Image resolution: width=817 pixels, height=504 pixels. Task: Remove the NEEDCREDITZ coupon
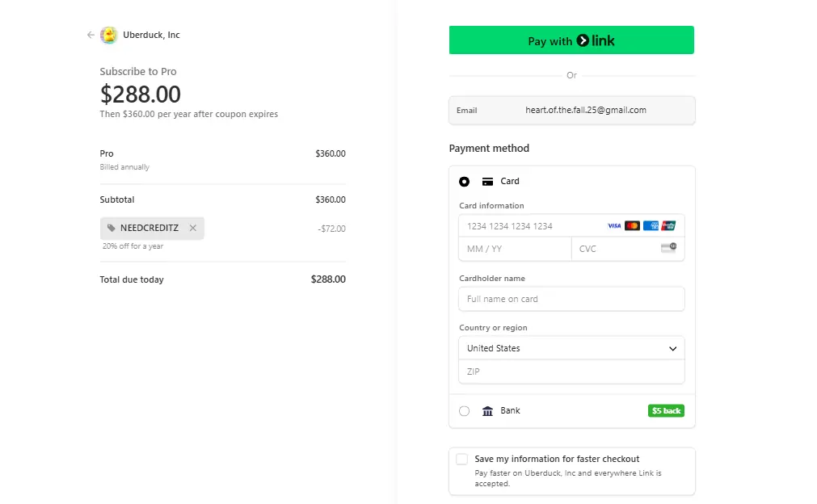[192, 229]
